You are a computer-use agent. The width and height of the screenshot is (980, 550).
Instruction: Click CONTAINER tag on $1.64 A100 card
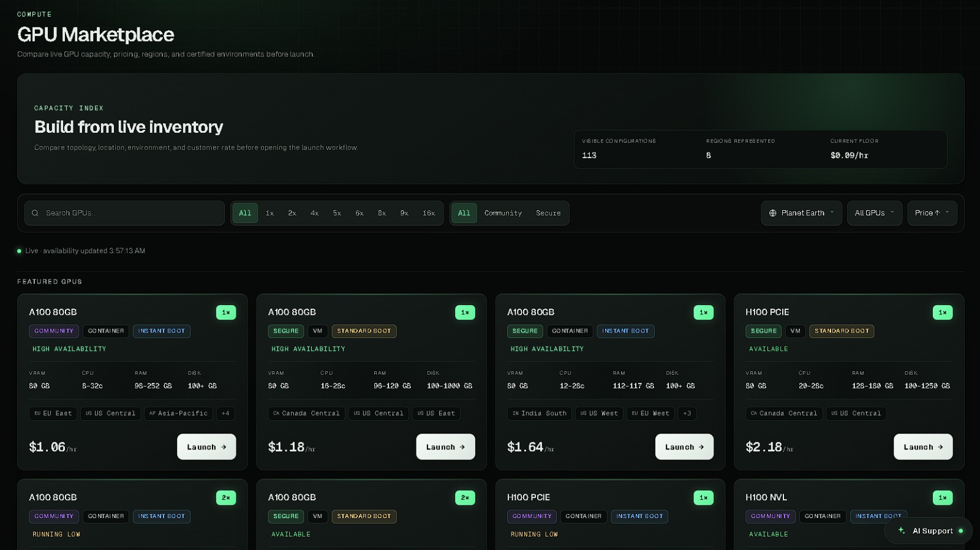tap(570, 331)
